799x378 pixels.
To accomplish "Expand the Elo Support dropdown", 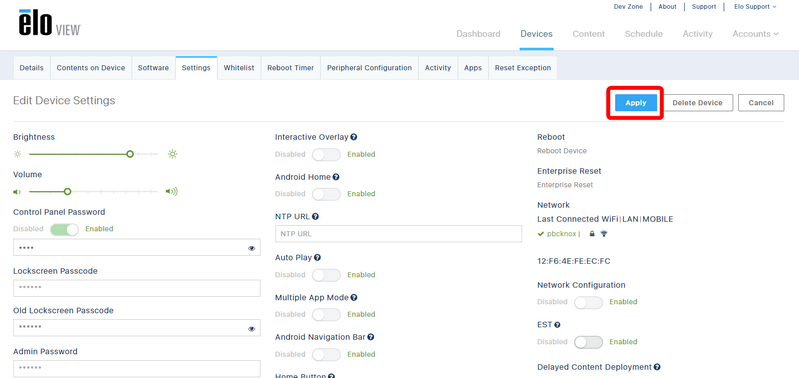I will 755,7.
